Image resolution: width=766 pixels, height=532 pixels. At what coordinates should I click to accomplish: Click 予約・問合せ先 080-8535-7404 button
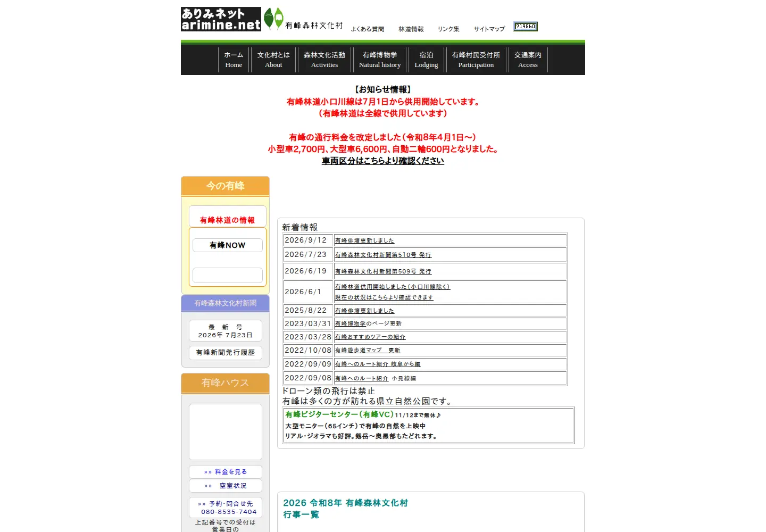click(x=226, y=508)
